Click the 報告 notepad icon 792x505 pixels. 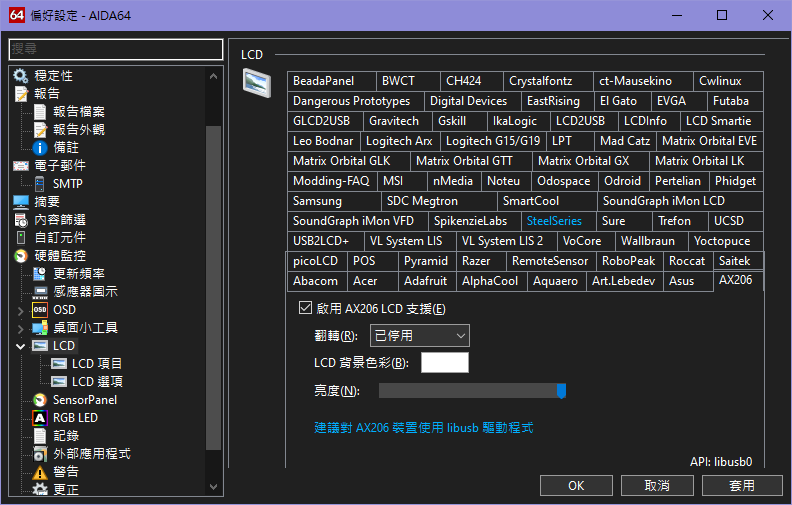click(21, 93)
